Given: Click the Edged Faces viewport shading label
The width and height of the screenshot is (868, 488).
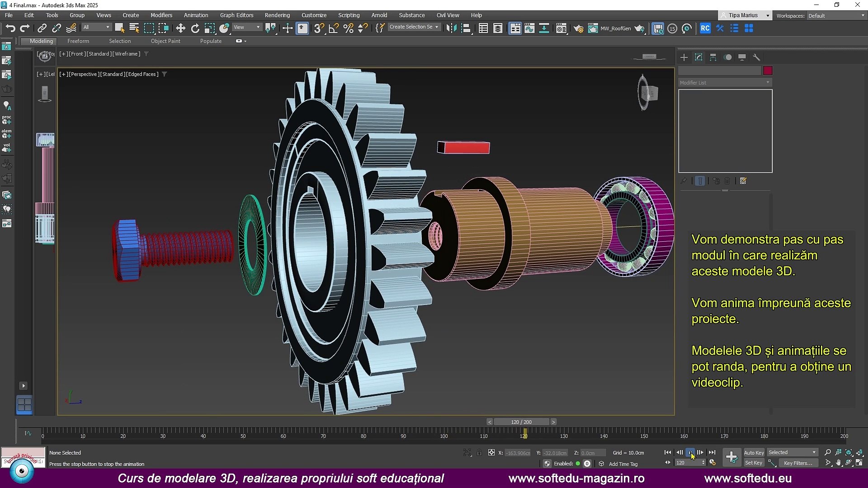Looking at the screenshot, I should pyautogui.click(x=142, y=74).
